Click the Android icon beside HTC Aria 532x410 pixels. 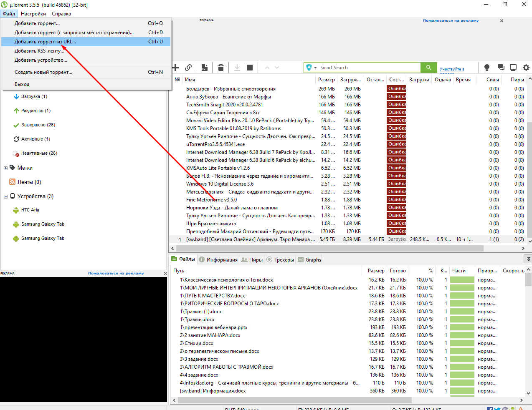tap(16, 210)
